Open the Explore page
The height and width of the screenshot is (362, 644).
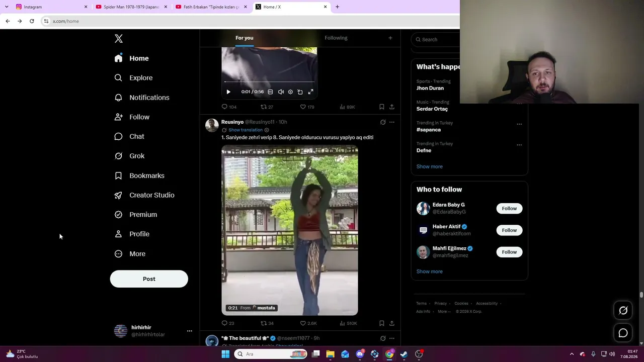click(x=134, y=78)
